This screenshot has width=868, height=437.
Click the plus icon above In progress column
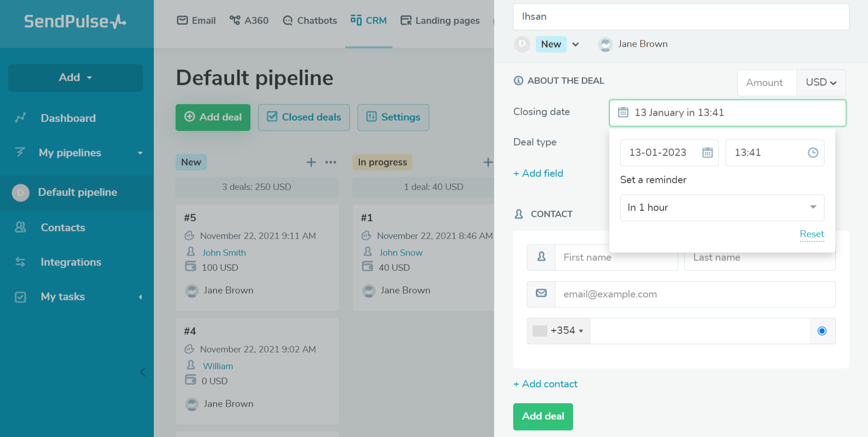pos(488,162)
